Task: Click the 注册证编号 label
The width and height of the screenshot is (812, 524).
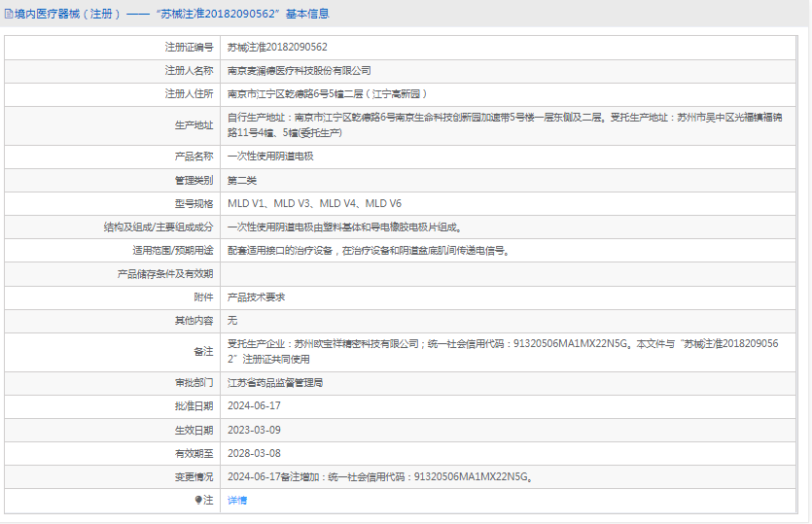Action: 189,47
